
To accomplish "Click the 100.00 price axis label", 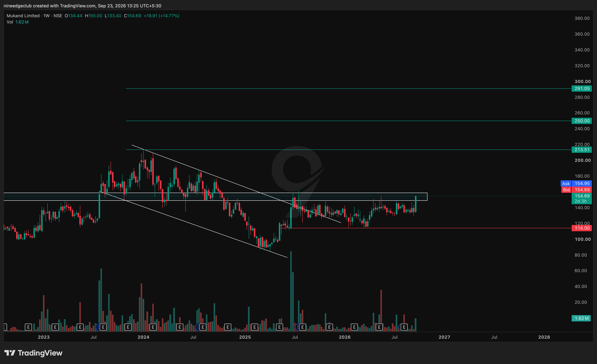I will pos(583,239).
